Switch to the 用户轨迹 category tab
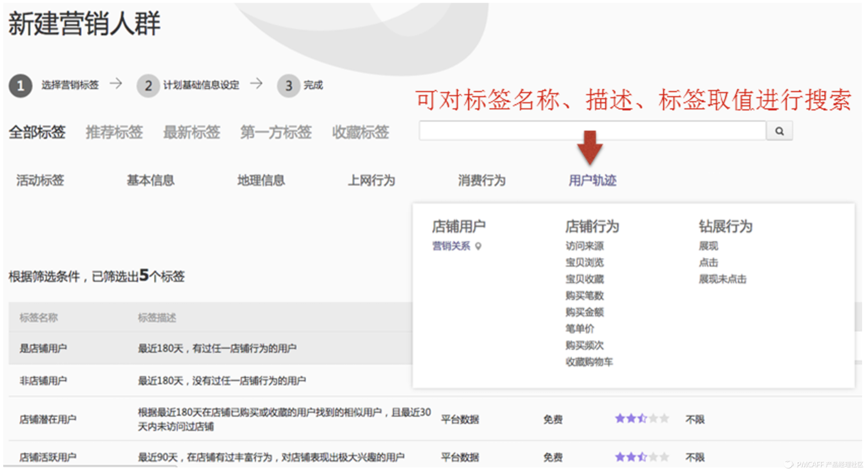 593,180
